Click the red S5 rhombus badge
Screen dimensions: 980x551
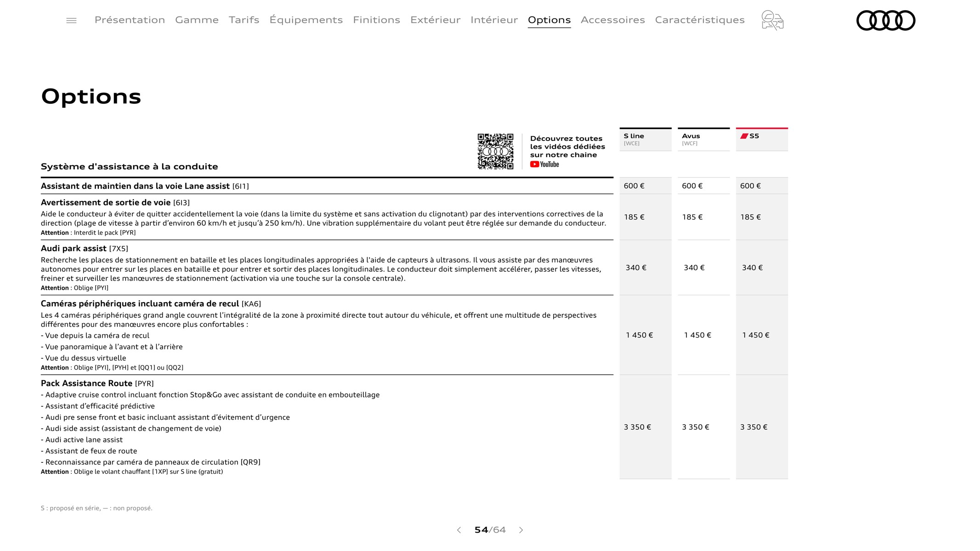tap(744, 136)
